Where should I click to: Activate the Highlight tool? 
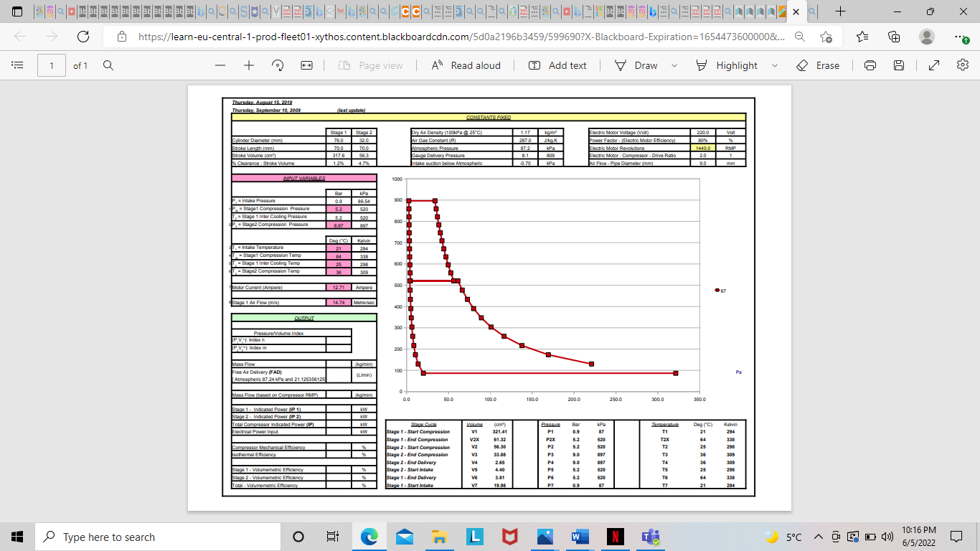click(727, 65)
